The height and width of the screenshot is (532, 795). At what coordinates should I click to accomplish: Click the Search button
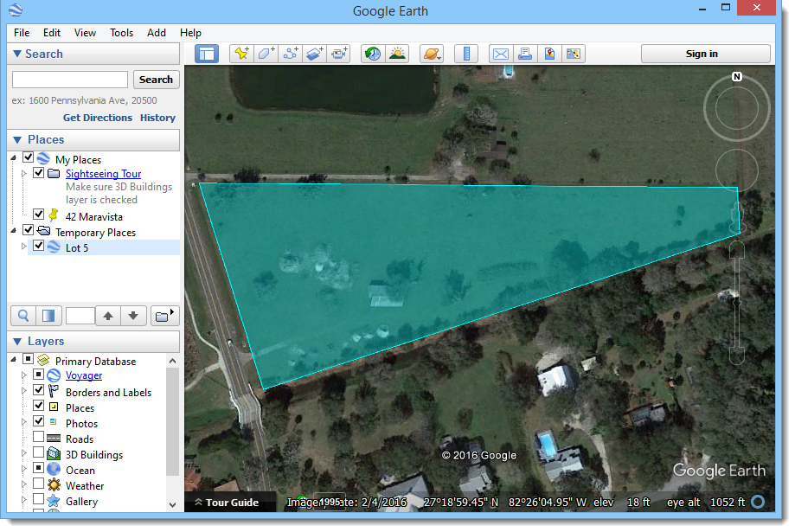(x=157, y=80)
